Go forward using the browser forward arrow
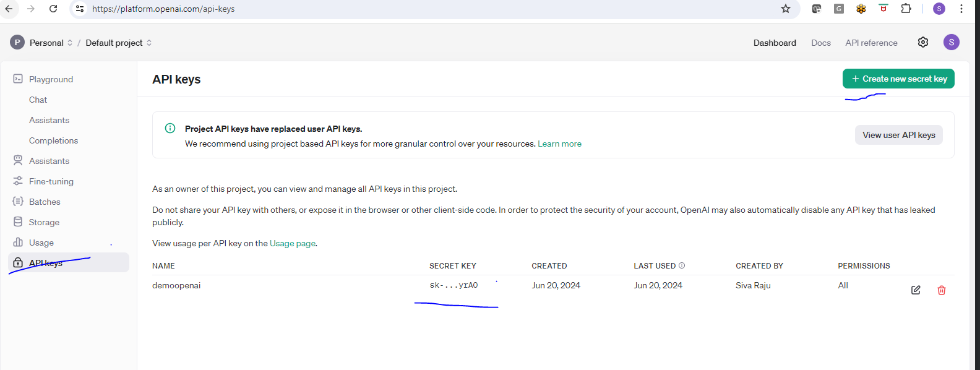This screenshot has width=980, height=370. (31, 9)
